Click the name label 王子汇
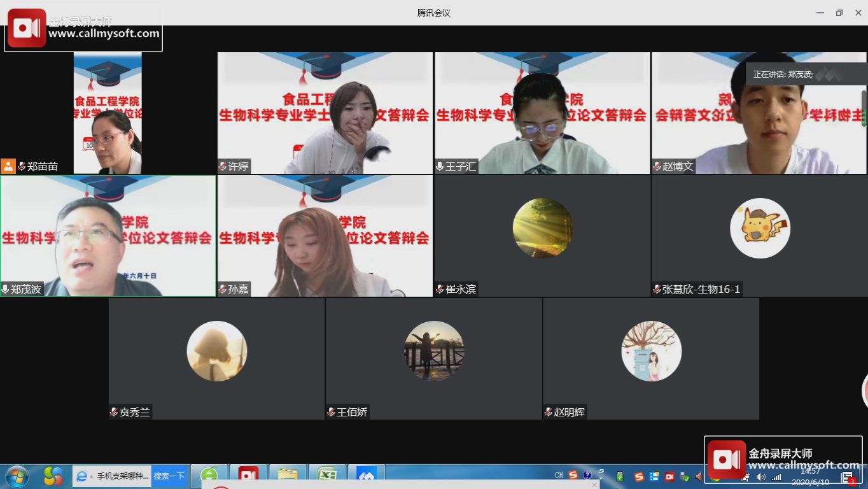 (x=461, y=166)
